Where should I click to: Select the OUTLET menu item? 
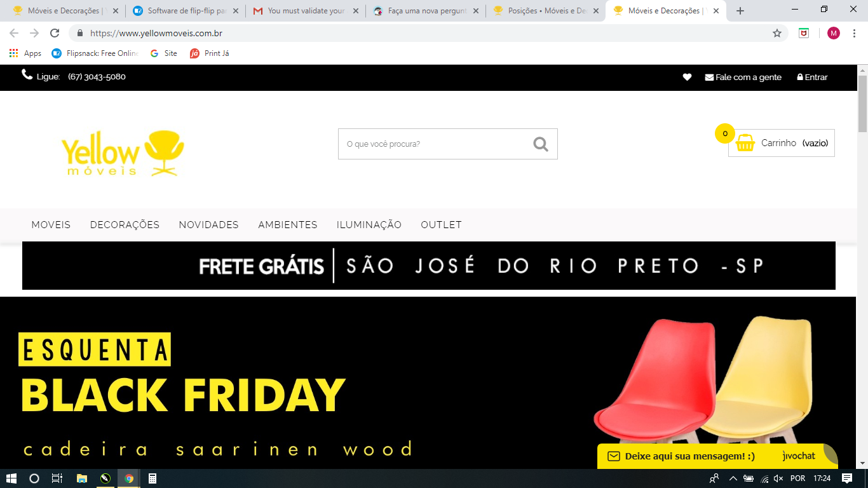[441, 225]
